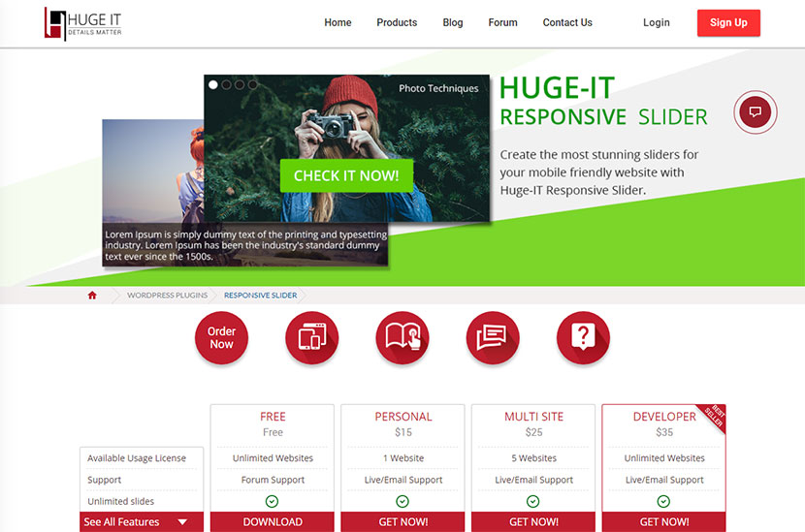Click Unlimited Websites in DEVELOPER column
This screenshot has width=805, height=532.
pyautogui.click(x=664, y=458)
